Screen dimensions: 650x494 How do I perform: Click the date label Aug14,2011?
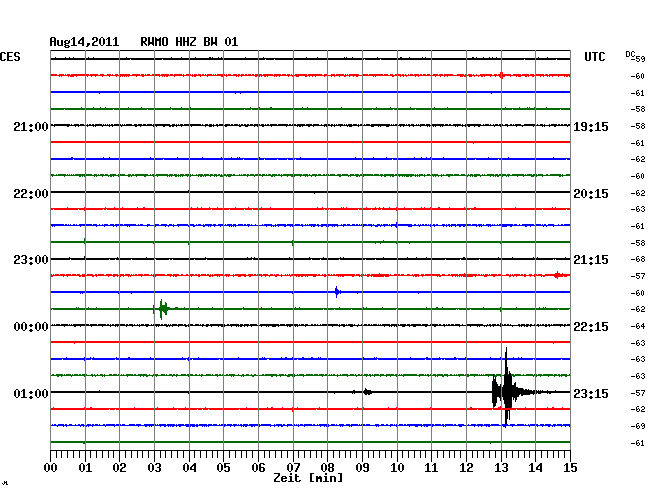point(84,42)
